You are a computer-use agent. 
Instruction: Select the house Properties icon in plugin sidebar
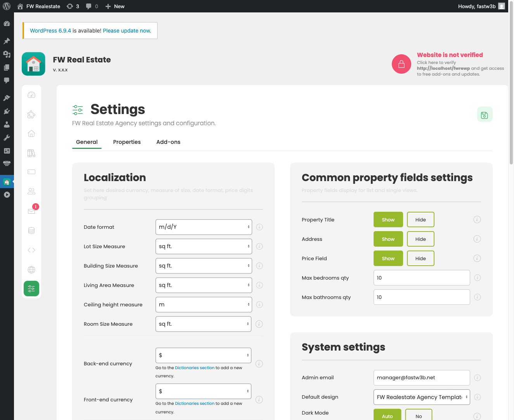click(31, 133)
